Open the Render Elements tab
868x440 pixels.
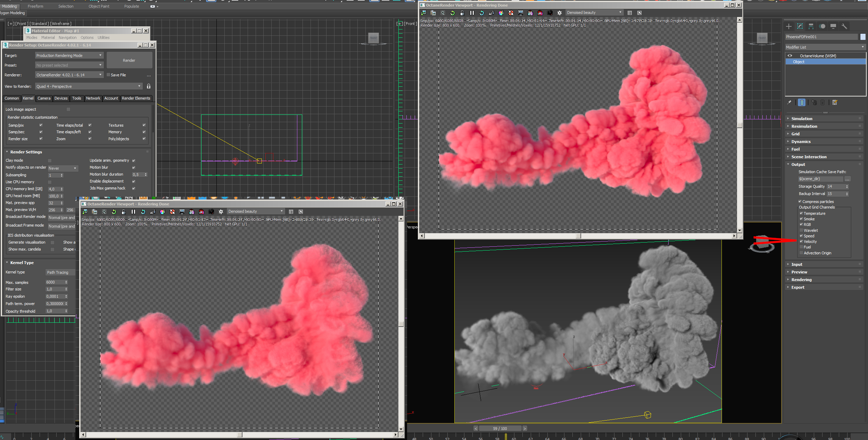(136, 99)
